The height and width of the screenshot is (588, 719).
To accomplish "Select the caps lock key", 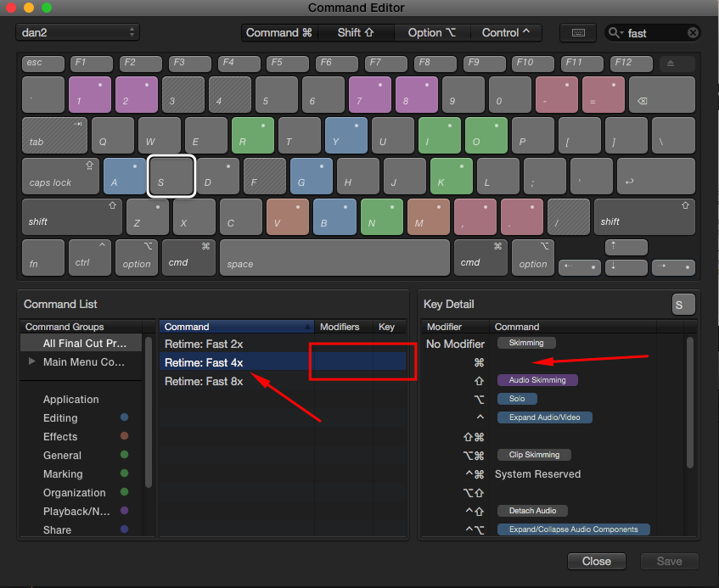I will point(60,176).
